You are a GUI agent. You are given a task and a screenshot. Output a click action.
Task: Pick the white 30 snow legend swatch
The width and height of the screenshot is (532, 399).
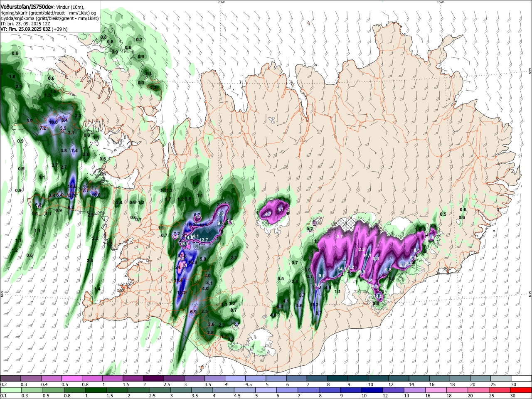pyautogui.click(x=521, y=379)
